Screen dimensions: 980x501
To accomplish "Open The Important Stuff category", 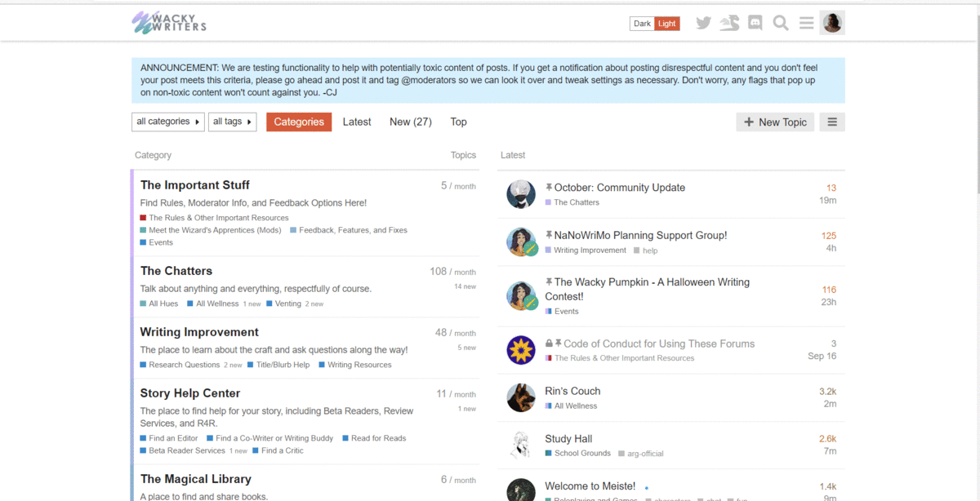I will point(195,185).
